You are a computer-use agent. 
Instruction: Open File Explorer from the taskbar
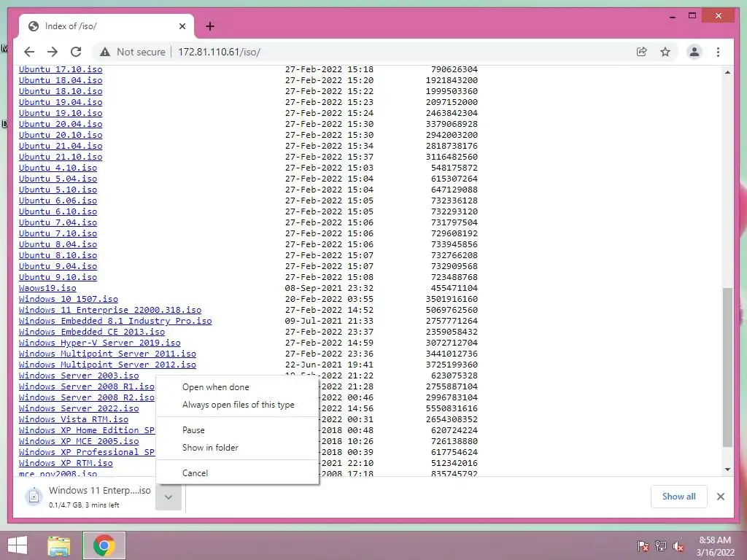(x=59, y=545)
